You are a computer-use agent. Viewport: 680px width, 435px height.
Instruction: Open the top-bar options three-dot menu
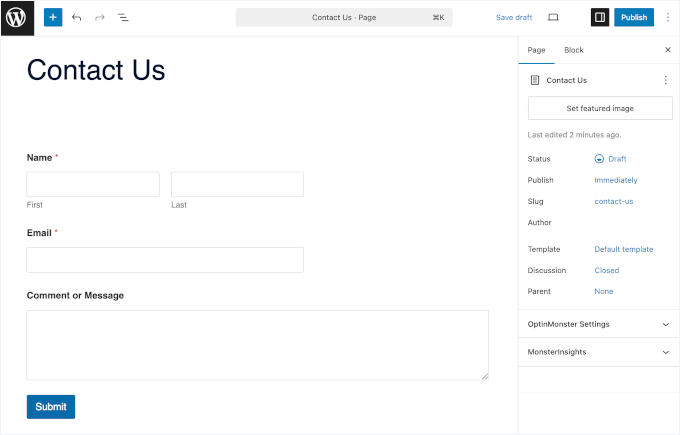668,17
